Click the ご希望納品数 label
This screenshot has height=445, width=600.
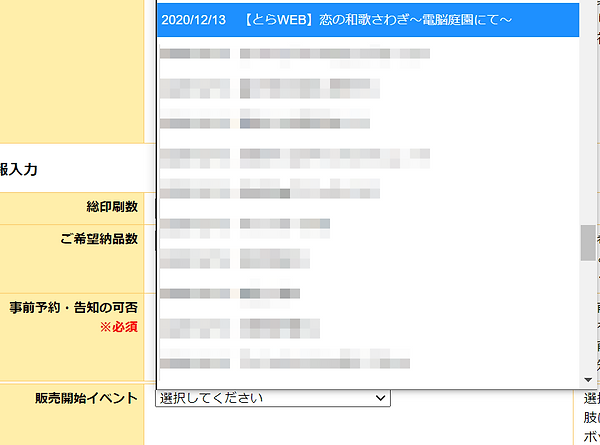click(99, 239)
